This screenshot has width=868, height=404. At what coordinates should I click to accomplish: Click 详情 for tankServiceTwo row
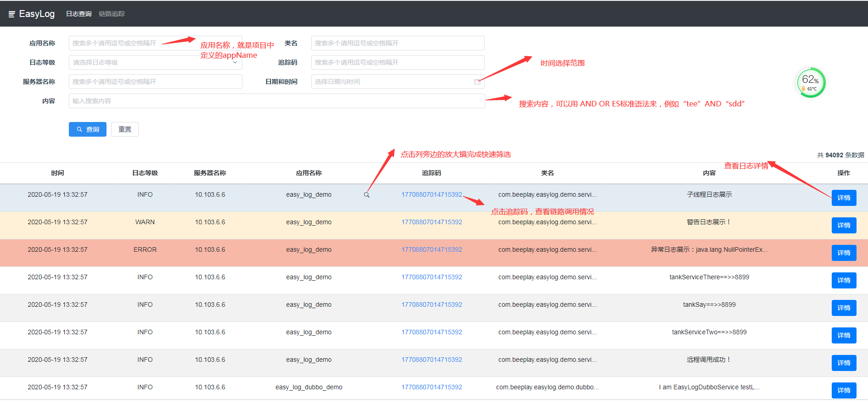coord(844,335)
